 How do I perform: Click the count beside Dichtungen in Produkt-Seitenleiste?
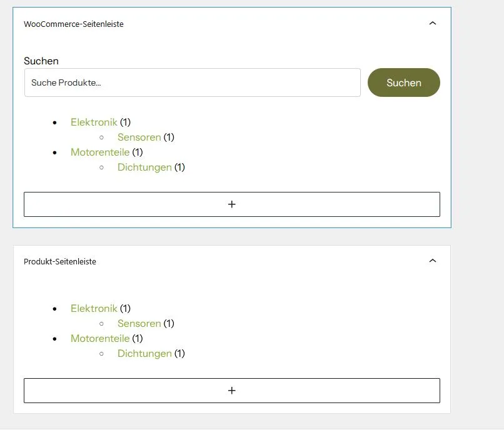tap(179, 354)
